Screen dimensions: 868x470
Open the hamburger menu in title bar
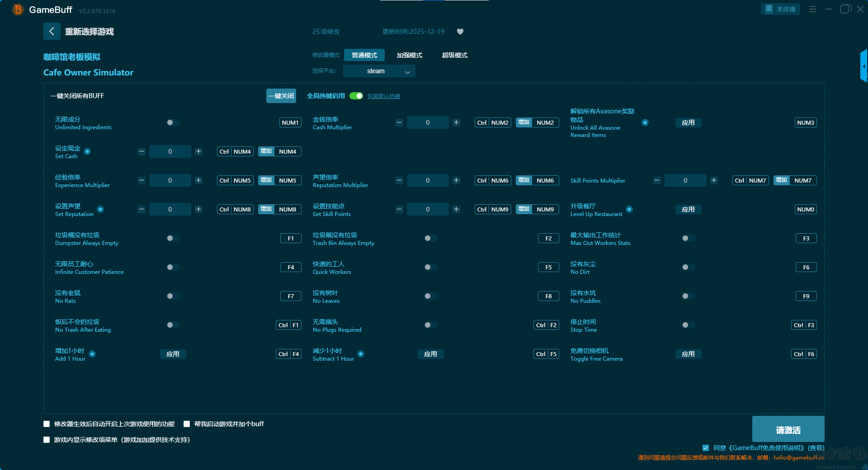click(x=812, y=9)
